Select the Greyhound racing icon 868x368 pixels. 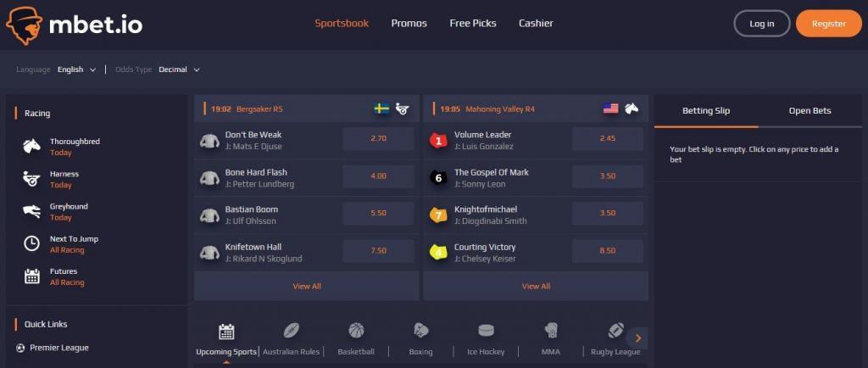pyautogui.click(x=31, y=211)
